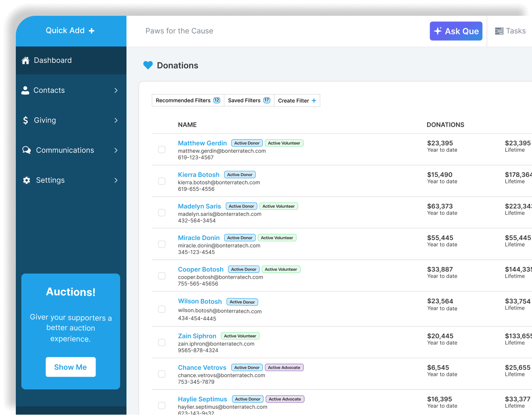Image resolution: width=532 pixels, height=415 pixels.
Task: Click the Show Me button in Auctions banner
Action: coord(70,367)
